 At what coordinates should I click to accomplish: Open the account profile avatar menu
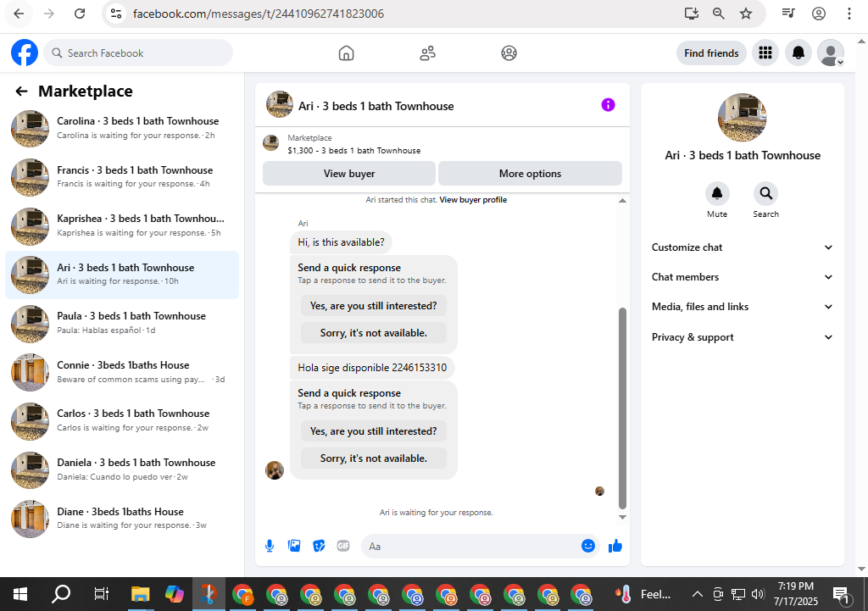pyautogui.click(x=831, y=53)
